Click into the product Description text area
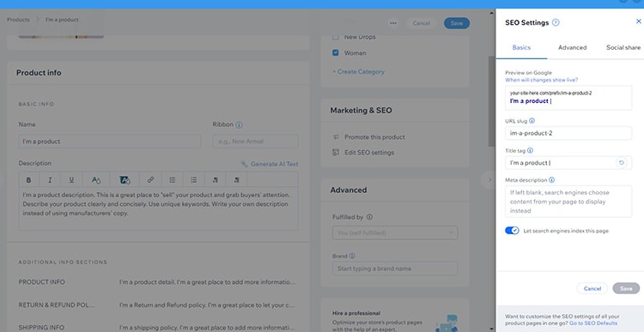Screen dimensions: 644x332 (159, 208)
